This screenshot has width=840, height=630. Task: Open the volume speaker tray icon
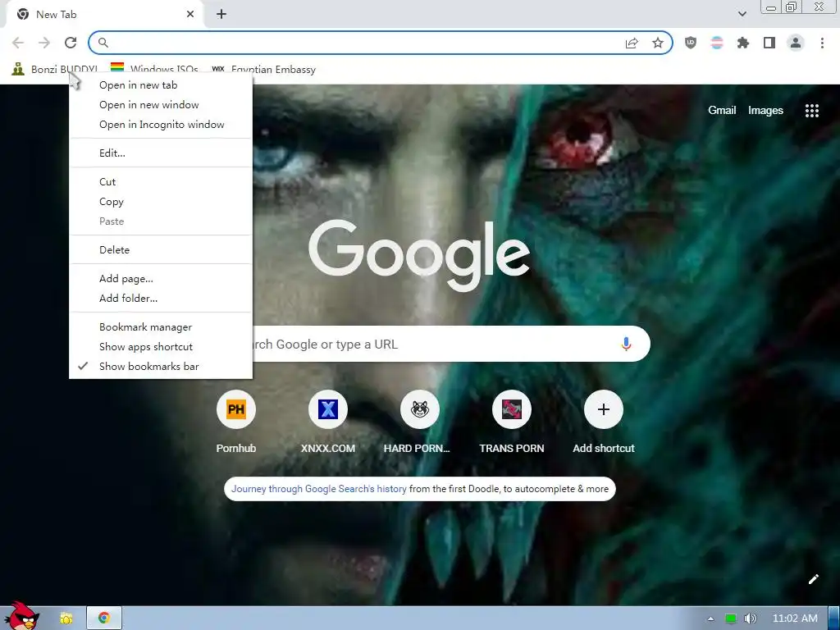(x=750, y=619)
